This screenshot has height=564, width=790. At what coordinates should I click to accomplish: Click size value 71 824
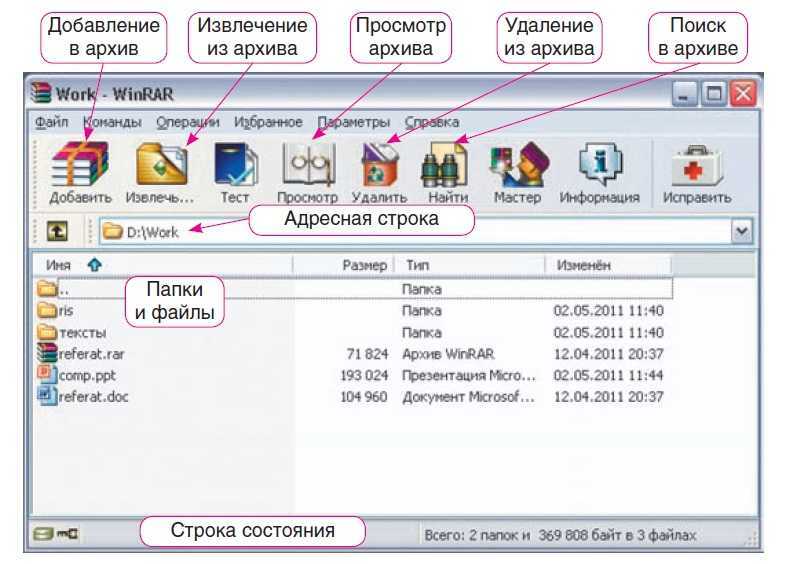pyautogui.click(x=367, y=354)
